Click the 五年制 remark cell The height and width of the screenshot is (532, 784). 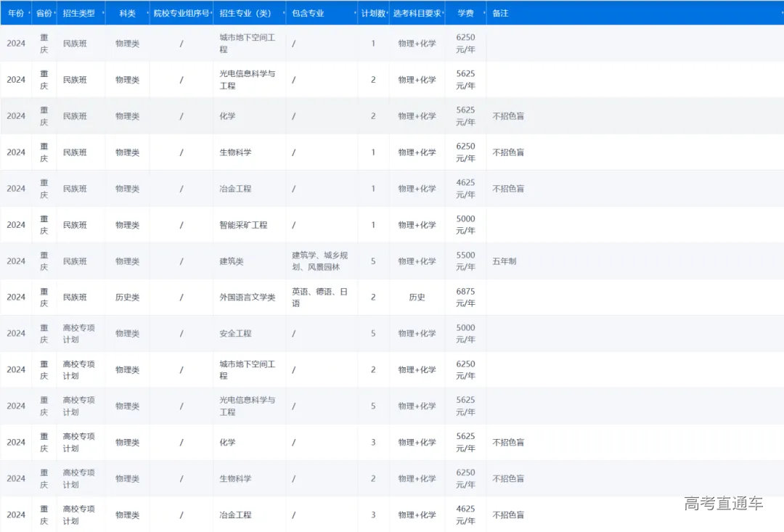505,261
